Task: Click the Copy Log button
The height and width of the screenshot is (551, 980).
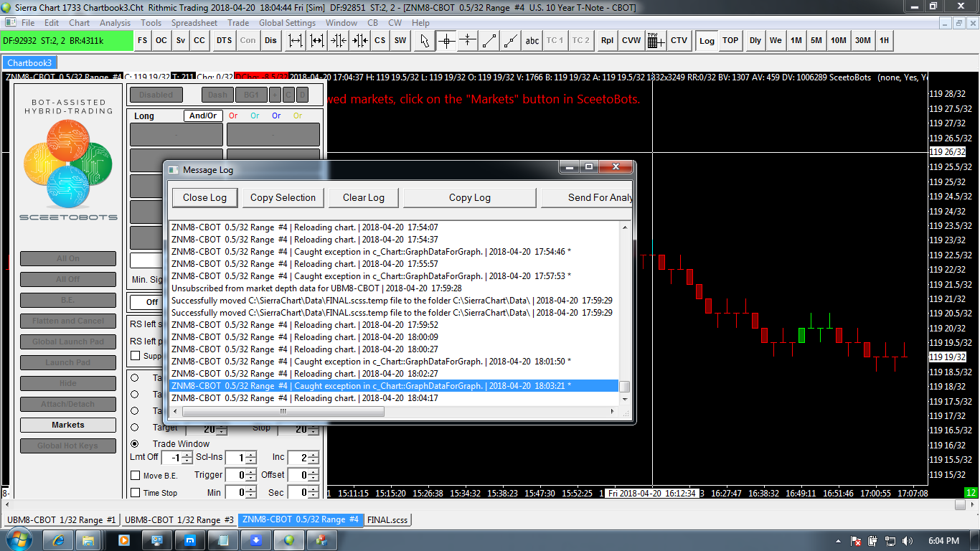Action: [470, 198]
